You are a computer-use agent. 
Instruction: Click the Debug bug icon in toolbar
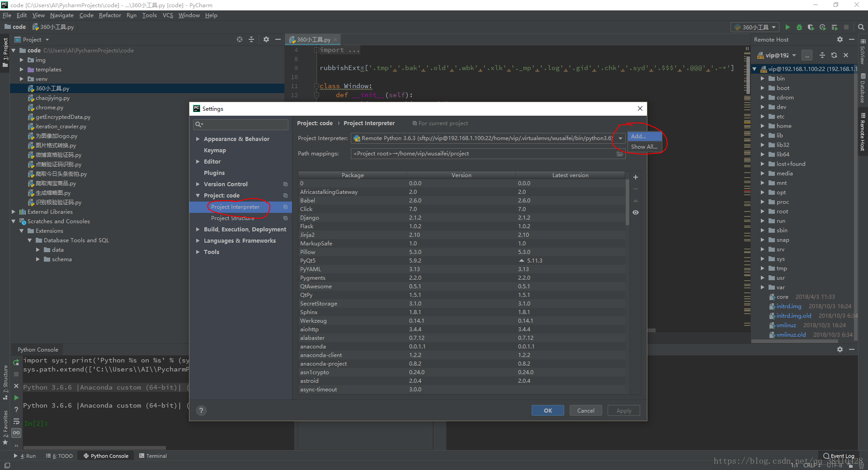tap(799, 27)
